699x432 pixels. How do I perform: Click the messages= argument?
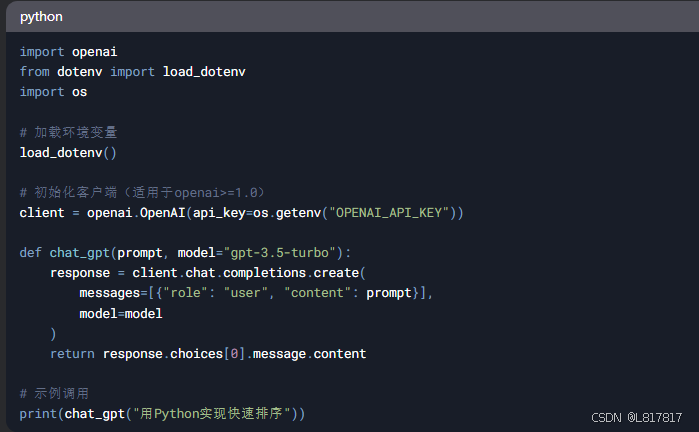click(x=113, y=293)
